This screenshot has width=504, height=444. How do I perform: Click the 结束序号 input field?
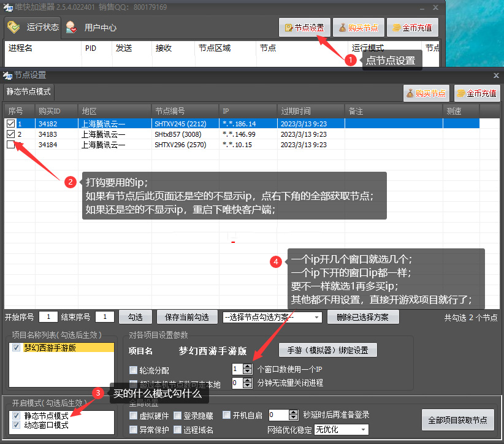pyautogui.click(x=105, y=317)
